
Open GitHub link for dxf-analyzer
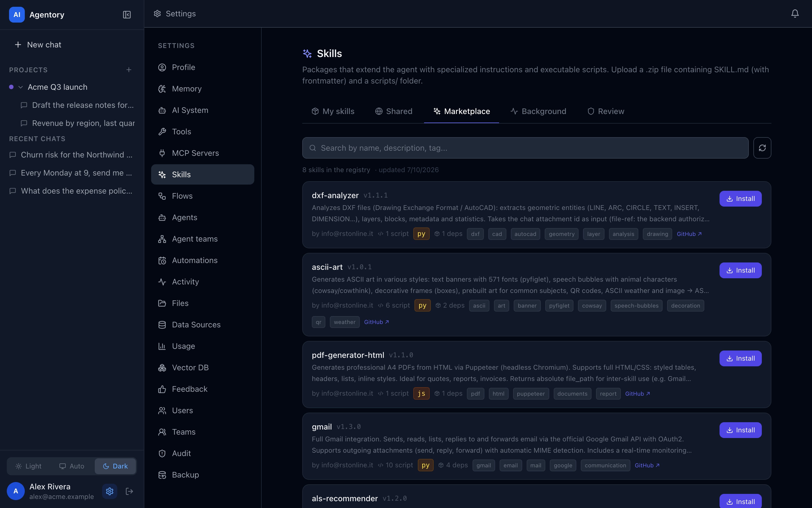689,234
